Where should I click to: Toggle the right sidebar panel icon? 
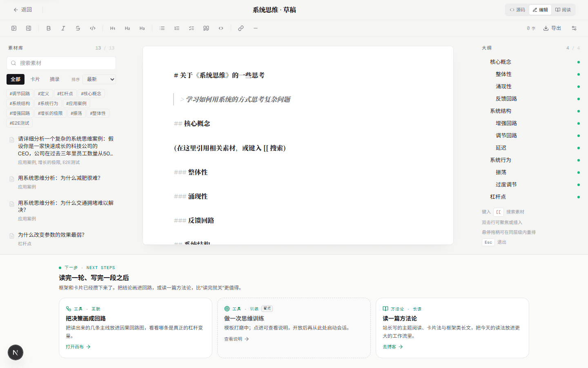click(x=29, y=28)
